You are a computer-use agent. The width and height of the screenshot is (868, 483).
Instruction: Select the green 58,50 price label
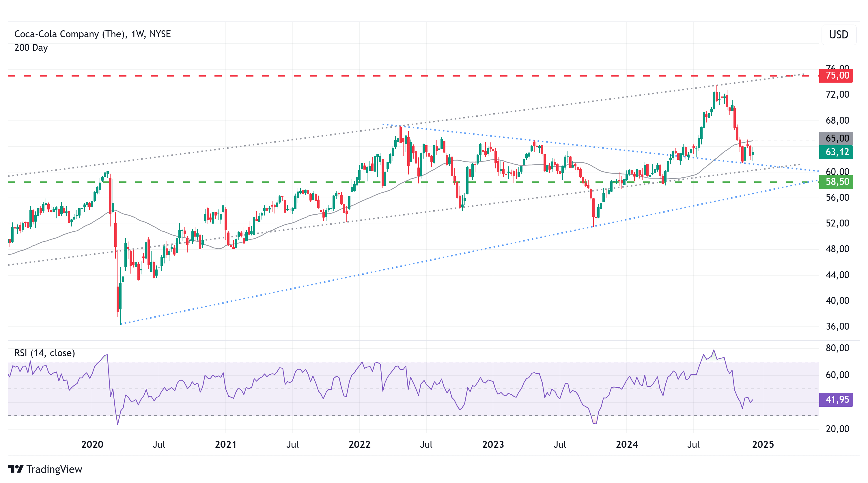click(x=836, y=182)
